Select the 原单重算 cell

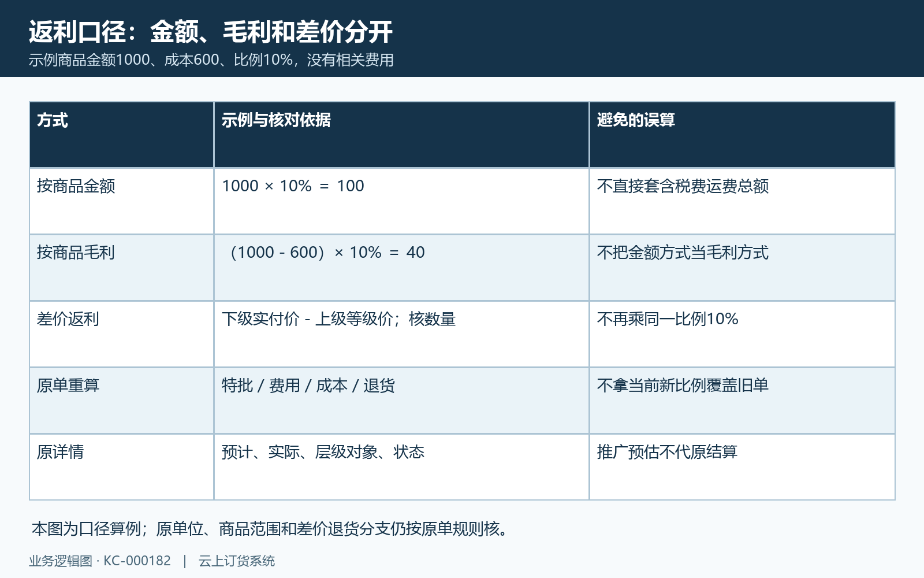click(121, 401)
